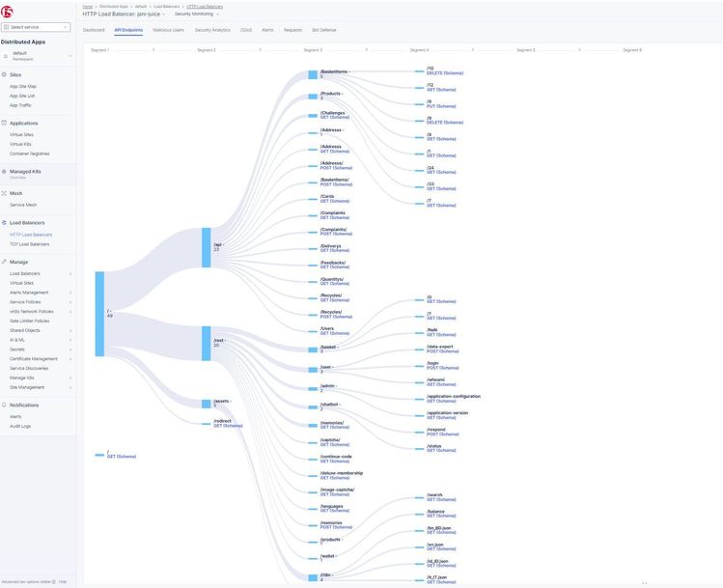Select the /BasketItems node with 5 children

pos(313,74)
